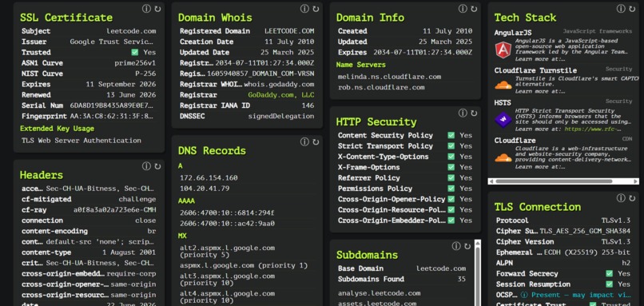Open info icon on Headers card
This screenshot has height=306, width=644.
(146, 166)
